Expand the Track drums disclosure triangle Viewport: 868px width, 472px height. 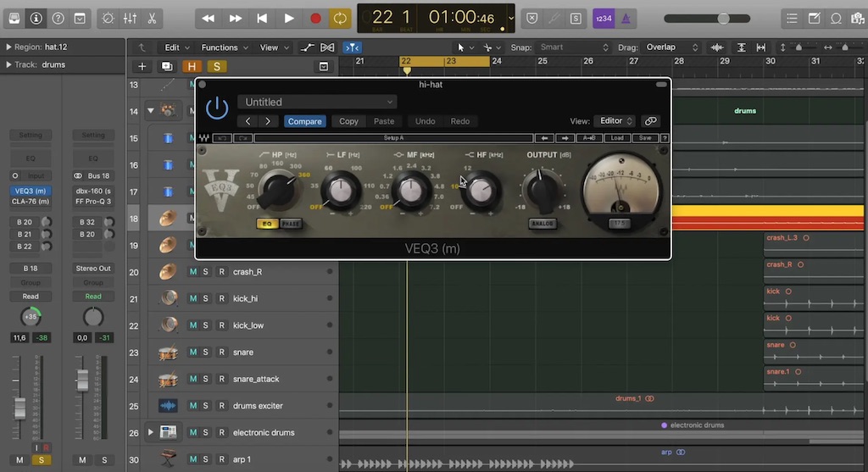pyautogui.click(x=8, y=64)
